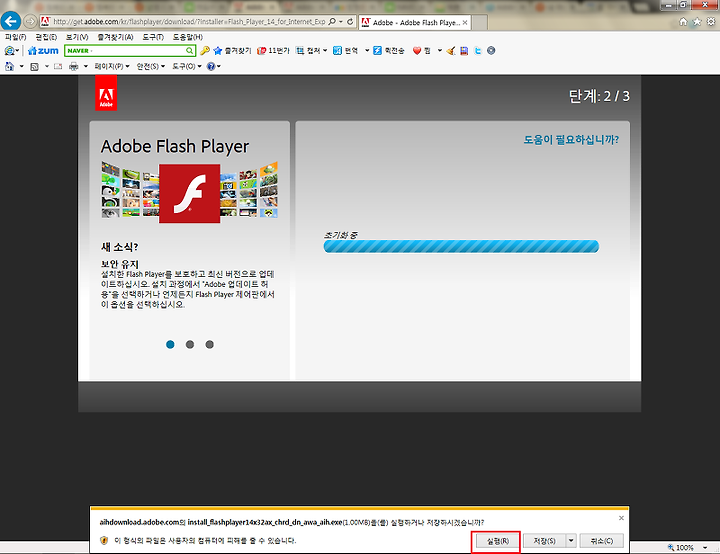Click the security shield icon in the notification bar
The width and height of the screenshot is (720, 554).
(x=104, y=540)
